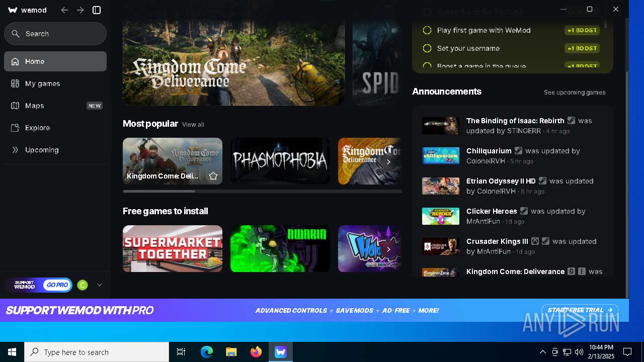Click +1 BOOST badge for Play first game
Screen dimensions: 644x362
[x=582, y=30]
